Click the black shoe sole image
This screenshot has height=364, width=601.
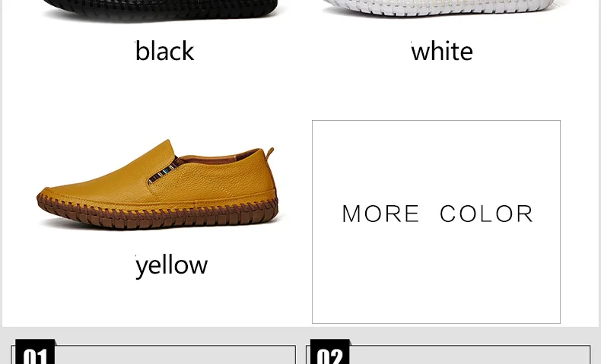click(x=161, y=9)
